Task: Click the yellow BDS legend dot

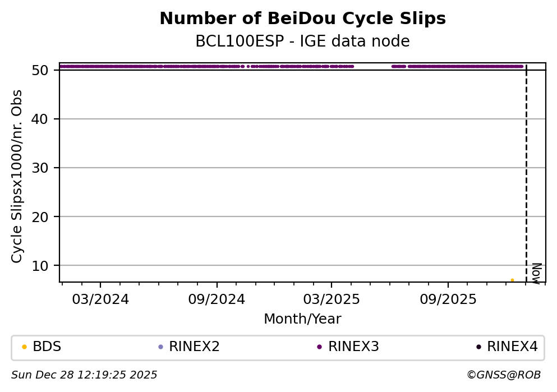Action: coord(24,347)
